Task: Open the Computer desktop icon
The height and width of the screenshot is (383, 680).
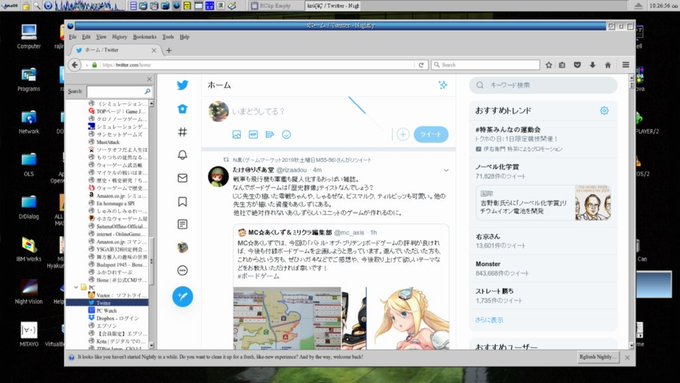Action: (29, 36)
